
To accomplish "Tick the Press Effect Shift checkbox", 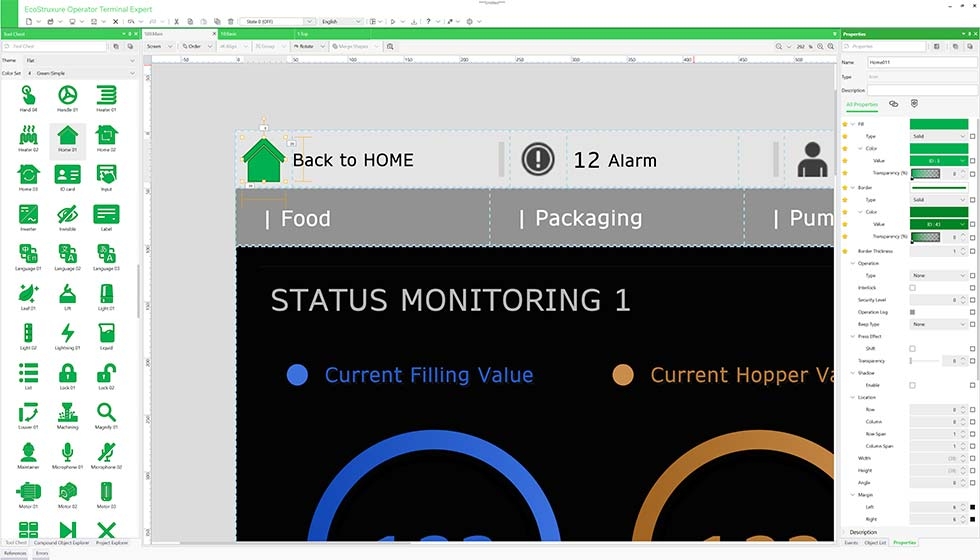I will (x=912, y=348).
